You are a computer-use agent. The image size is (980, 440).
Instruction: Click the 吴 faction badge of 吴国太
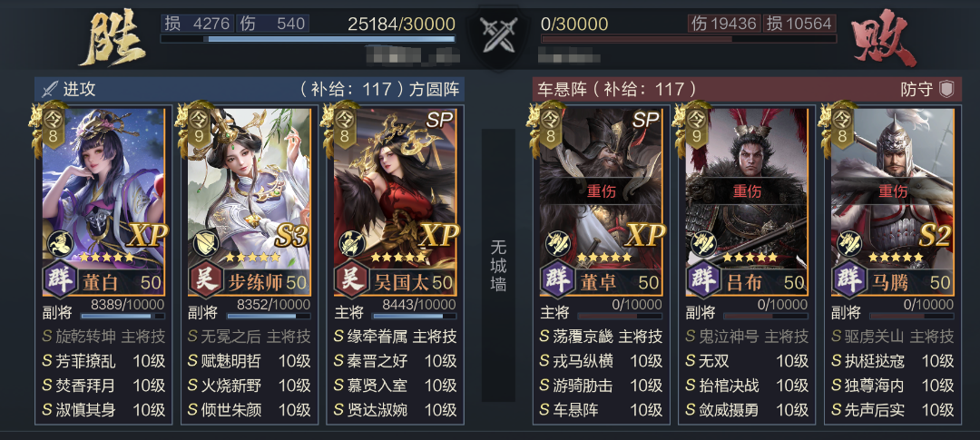(x=352, y=279)
